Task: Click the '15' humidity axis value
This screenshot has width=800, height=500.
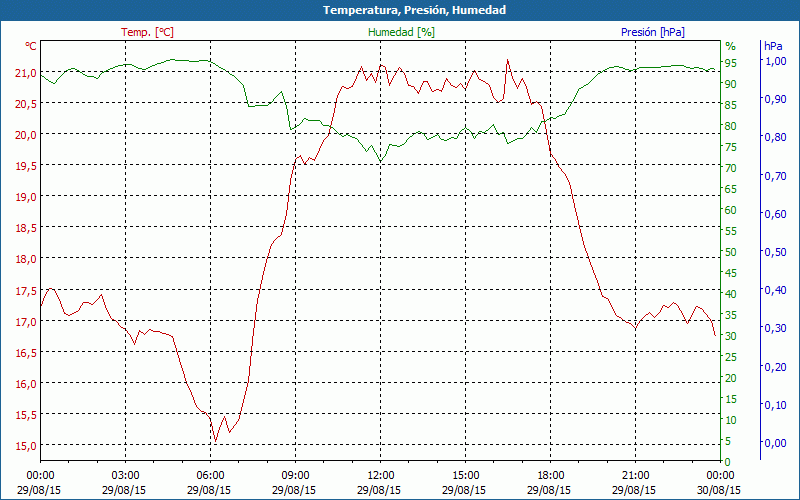Action: point(731,399)
